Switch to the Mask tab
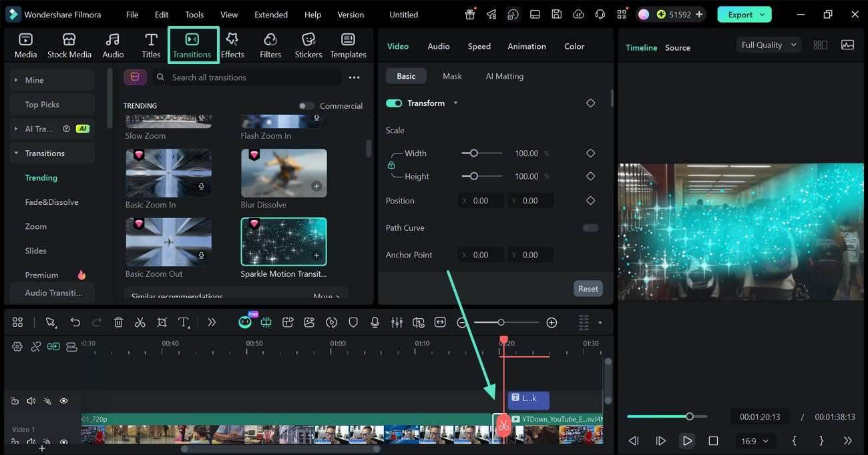868x455 pixels. click(452, 76)
